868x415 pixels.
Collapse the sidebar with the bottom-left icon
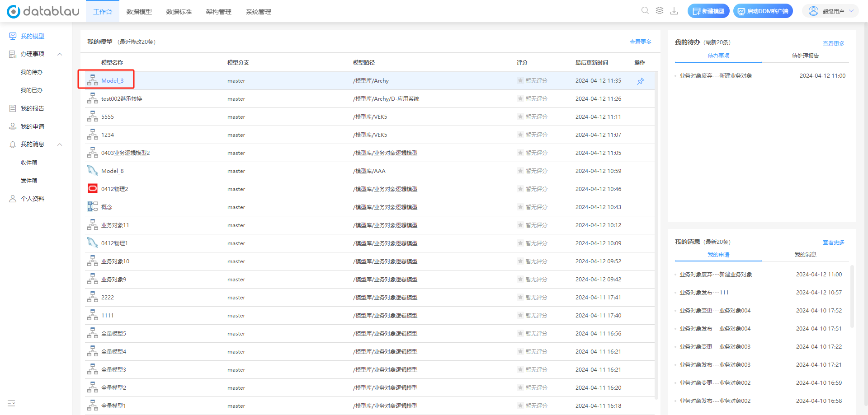11,403
